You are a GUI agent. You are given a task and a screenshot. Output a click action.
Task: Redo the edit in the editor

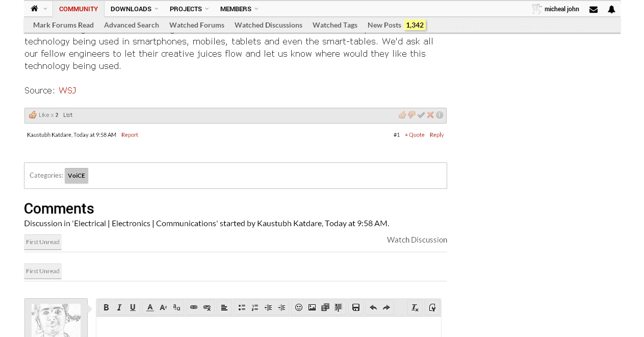(x=387, y=307)
